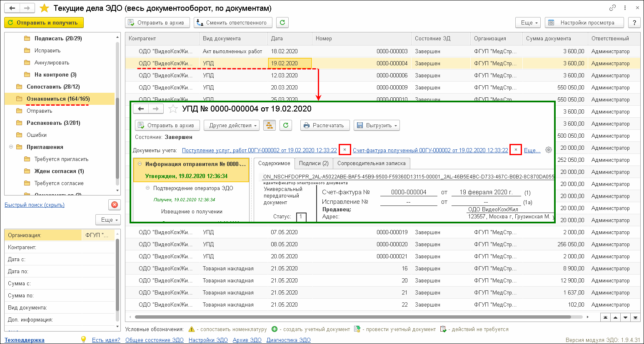
Task: Jump to first row of the table
Action: click(x=606, y=317)
